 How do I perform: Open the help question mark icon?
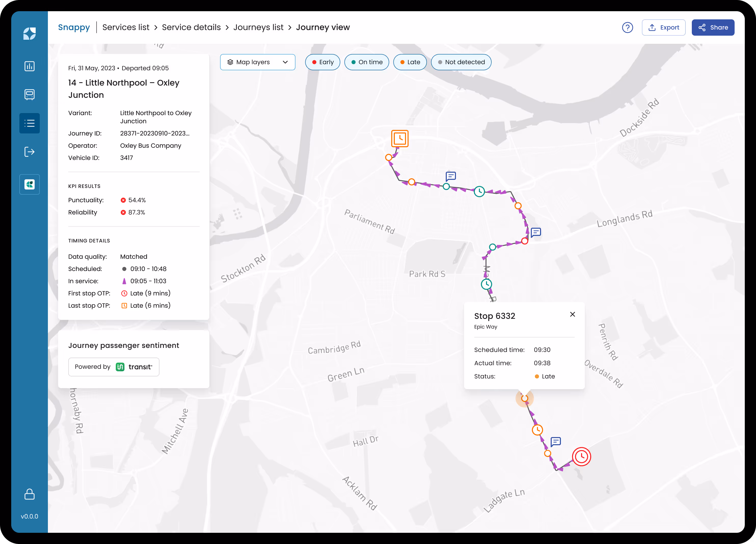[628, 28]
